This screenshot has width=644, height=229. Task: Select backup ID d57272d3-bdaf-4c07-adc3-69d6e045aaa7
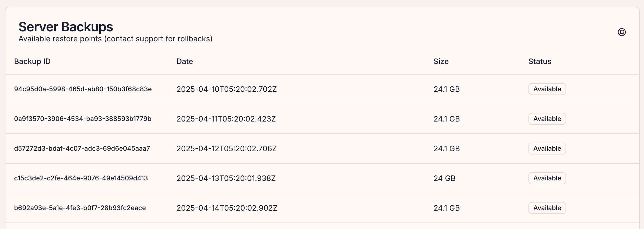(x=82, y=149)
